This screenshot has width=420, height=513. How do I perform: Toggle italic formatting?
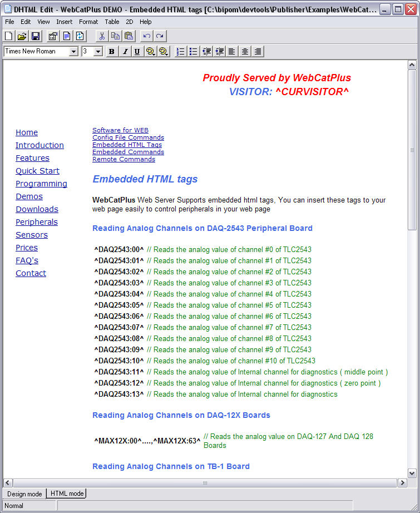click(x=125, y=51)
